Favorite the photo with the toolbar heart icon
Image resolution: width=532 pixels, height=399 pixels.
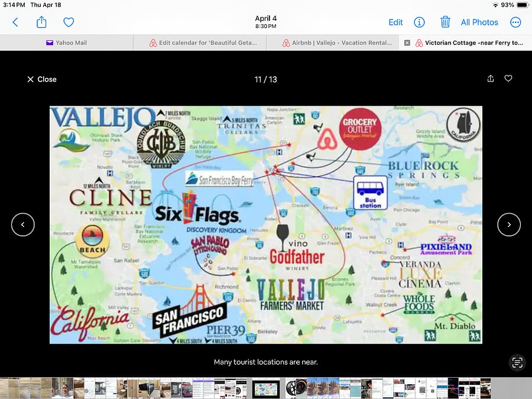tap(69, 22)
